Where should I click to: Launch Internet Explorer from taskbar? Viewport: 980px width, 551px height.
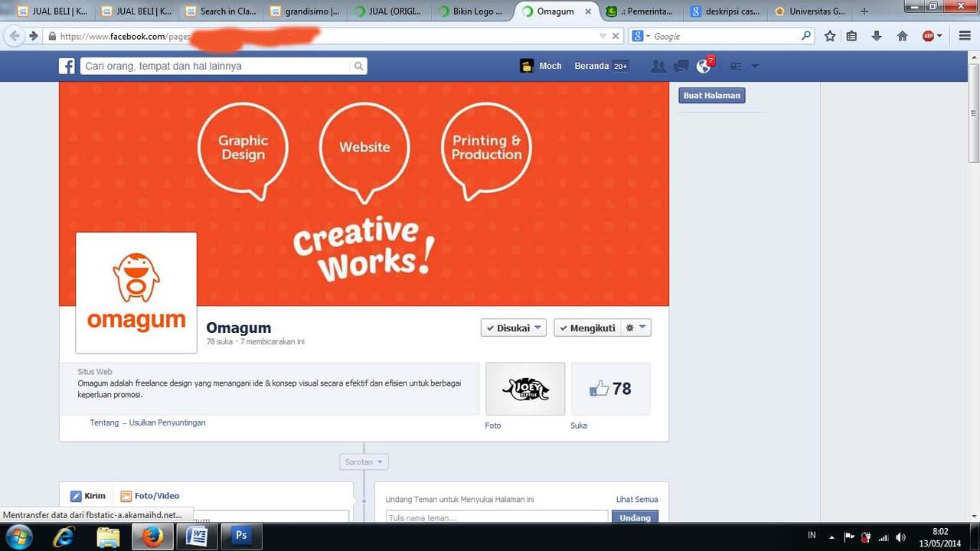(64, 536)
